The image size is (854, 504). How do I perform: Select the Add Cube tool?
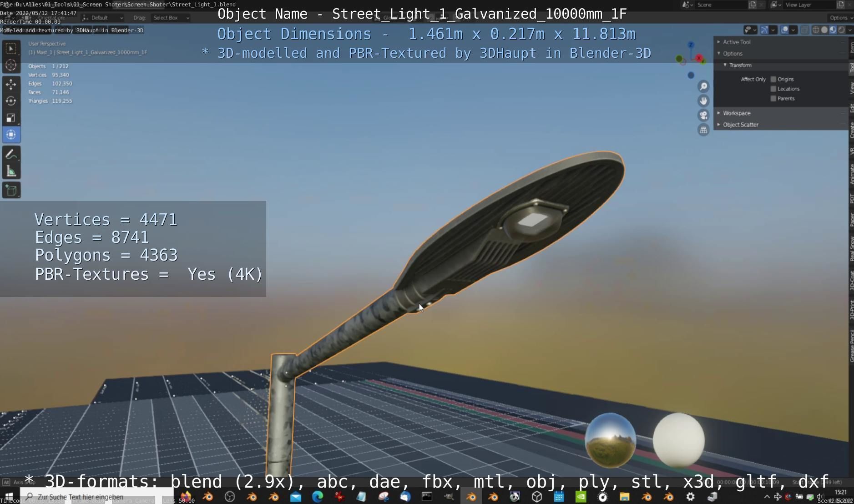pos(11,190)
